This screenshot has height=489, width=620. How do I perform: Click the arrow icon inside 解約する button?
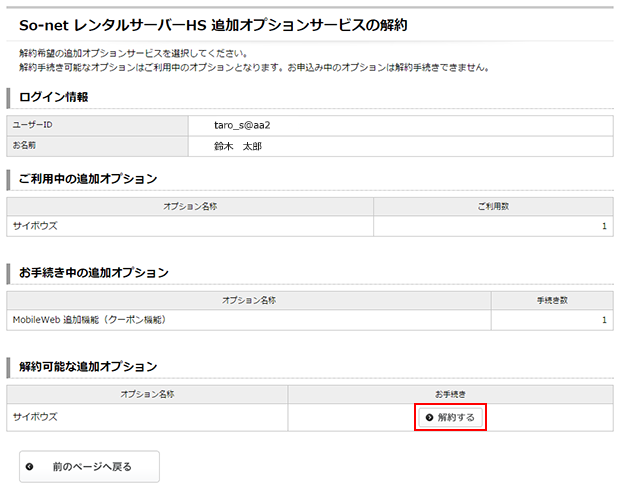(x=430, y=417)
